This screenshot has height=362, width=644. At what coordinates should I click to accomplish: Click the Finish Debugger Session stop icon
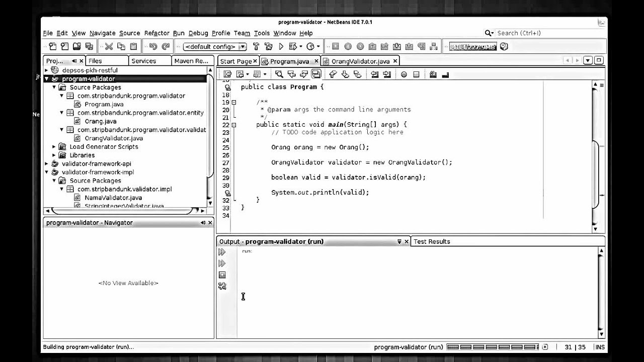point(336,46)
